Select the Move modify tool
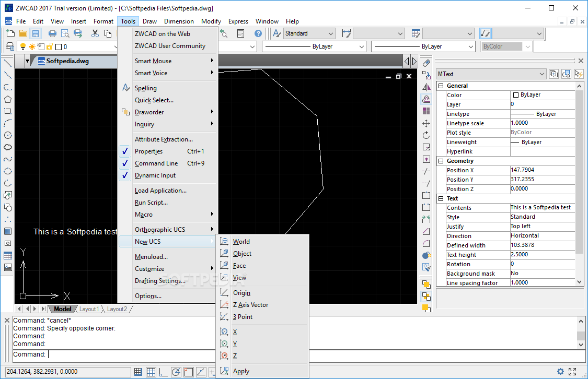 point(426,123)
